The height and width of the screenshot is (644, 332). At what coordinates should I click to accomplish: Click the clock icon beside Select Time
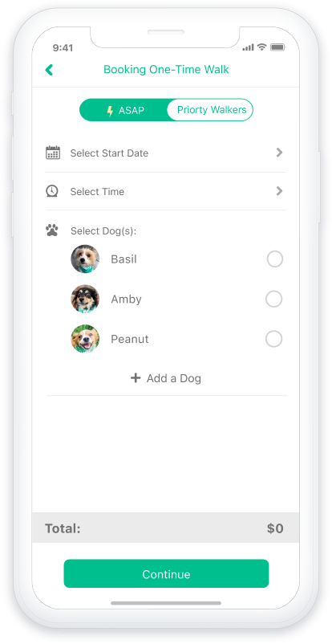[51, 191]
